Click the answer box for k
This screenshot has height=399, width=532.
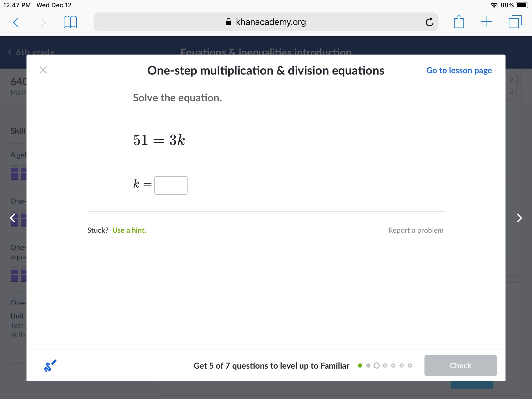pos(171,185)
